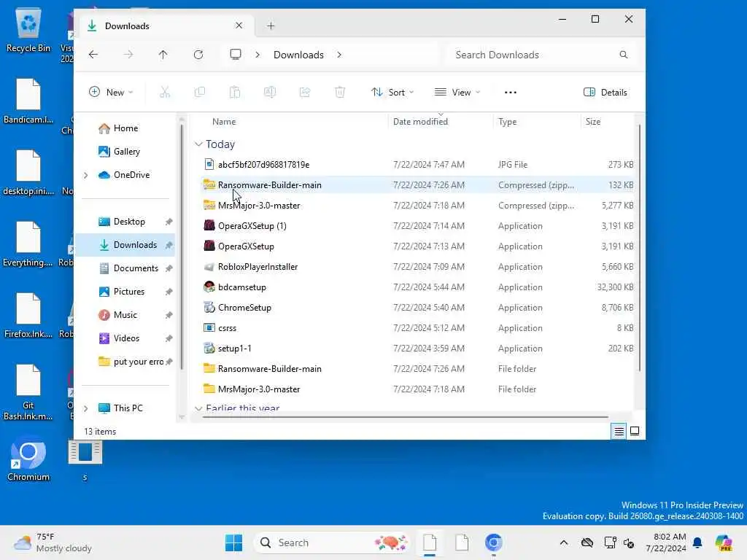Image resolution: width=747 pixels, height=560 pixels.
Task: Show hidden system tray icons
Action: [564, 542]
